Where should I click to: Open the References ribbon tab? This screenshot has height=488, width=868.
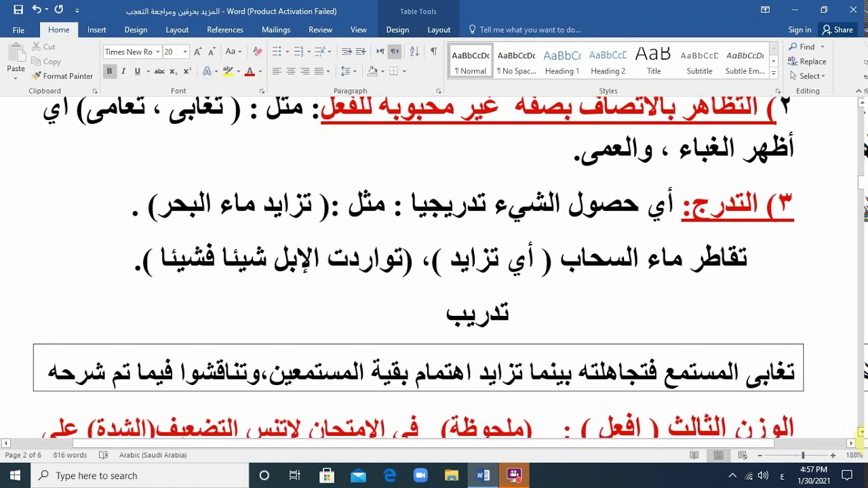[225, 30]
